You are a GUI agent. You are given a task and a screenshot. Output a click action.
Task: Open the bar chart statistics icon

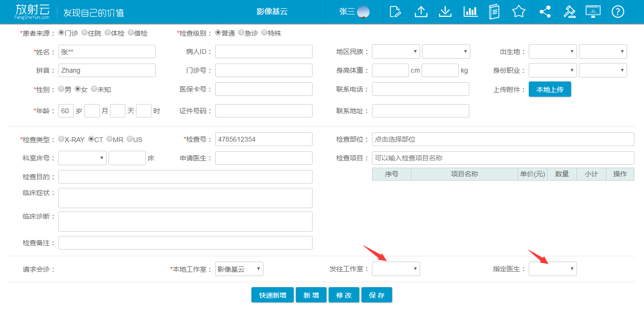pyautogui.click(x=470, y=12)
